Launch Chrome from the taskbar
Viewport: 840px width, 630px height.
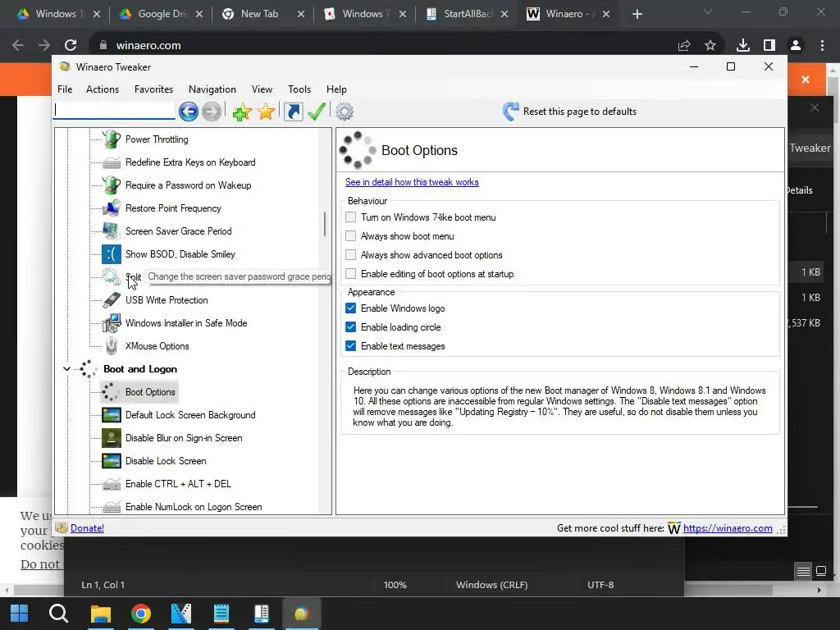point(141,614)
